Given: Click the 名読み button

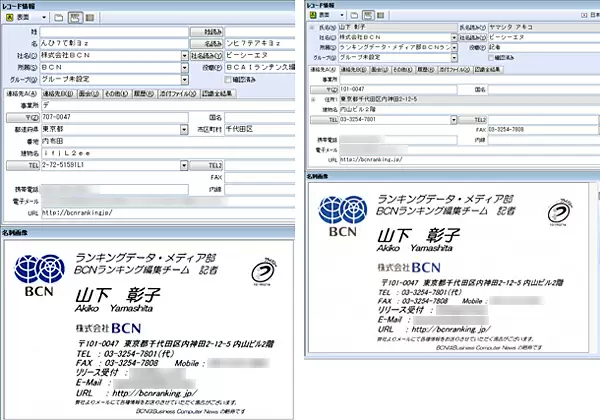Looking at the screenshot, I should tap(207, 44).
